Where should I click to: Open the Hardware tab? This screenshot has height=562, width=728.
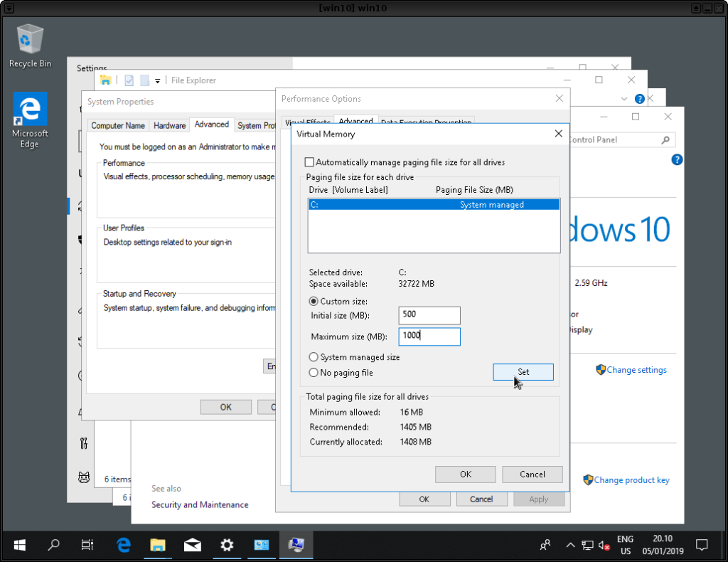tap(169, 125)
